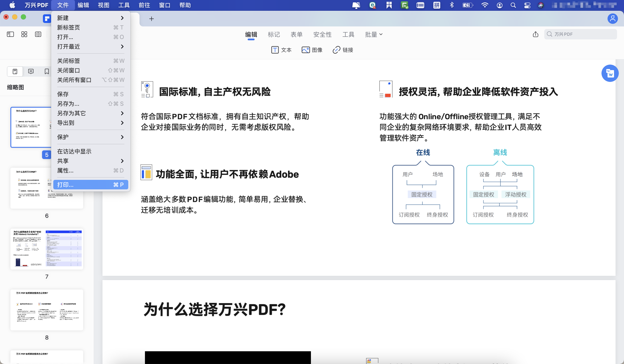Open the comments panel in the sidebar
The width and height of the screenshot is (624, 364).
point(31,71)
